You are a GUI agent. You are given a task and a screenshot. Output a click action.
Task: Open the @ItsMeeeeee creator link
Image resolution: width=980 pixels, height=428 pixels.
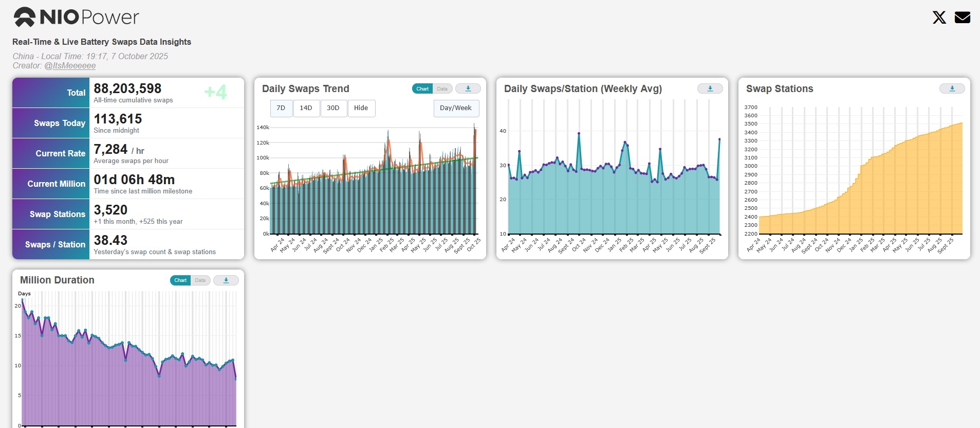(70, 66)
